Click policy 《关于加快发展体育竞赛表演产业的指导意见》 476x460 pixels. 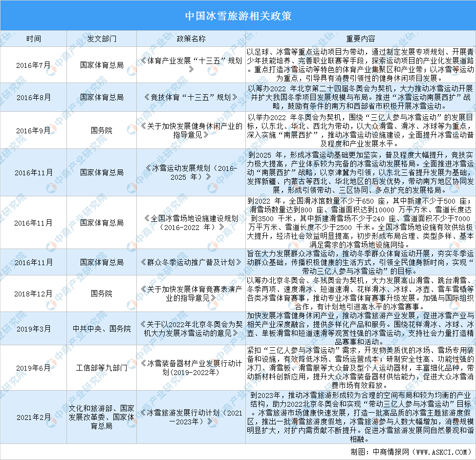(x=191, y=293)
